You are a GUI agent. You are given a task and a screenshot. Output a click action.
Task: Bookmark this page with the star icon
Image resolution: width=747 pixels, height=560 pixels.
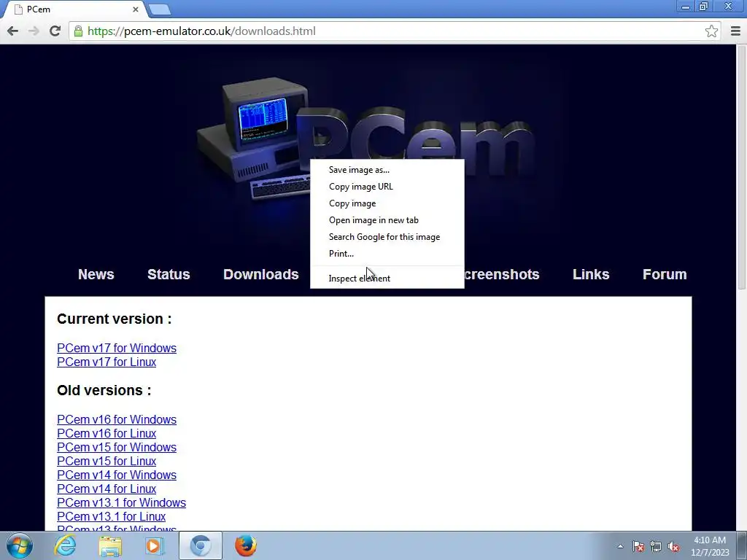[711, 31]
